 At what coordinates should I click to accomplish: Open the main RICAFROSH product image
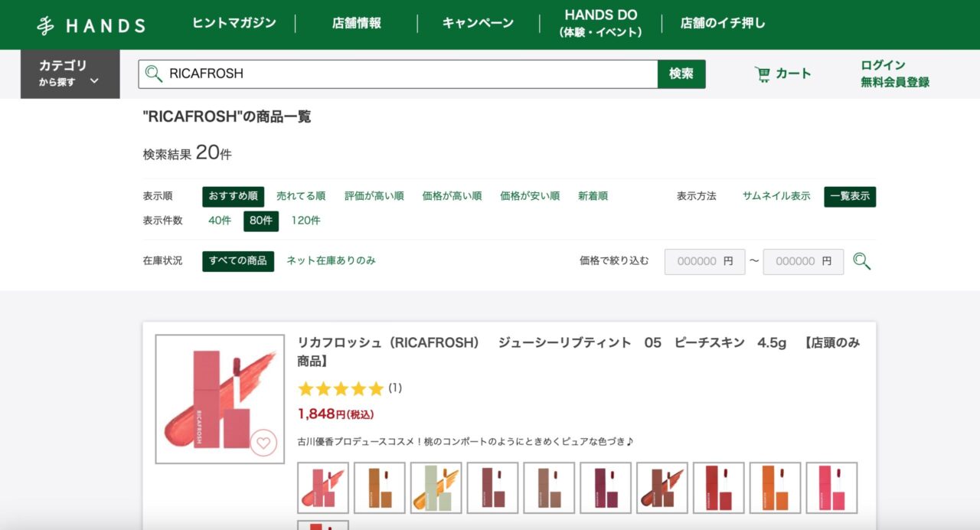pyautogui.click(x=220, y=399)
